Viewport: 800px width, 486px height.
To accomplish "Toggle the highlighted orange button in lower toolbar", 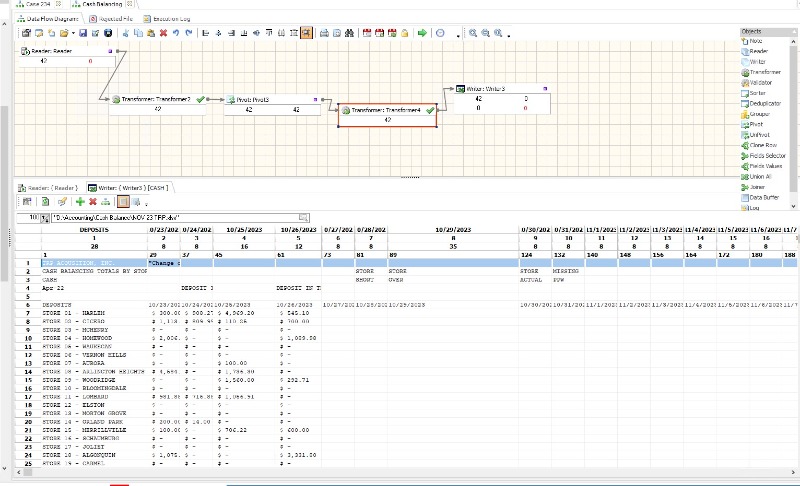I will tap(123, 202).
